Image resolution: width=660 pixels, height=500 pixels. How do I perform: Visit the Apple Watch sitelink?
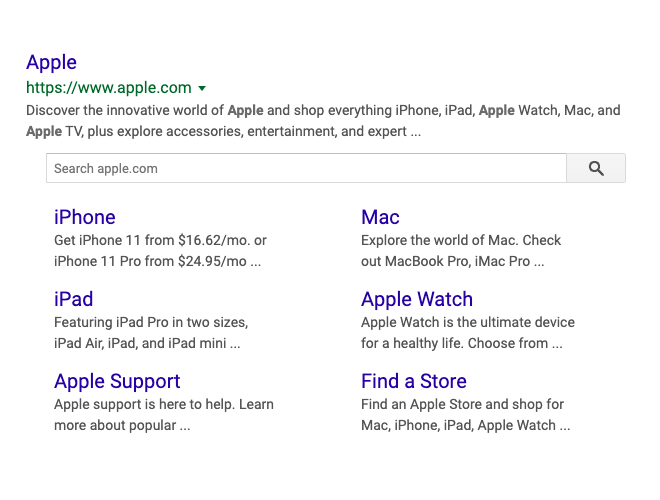click(417, 299)
